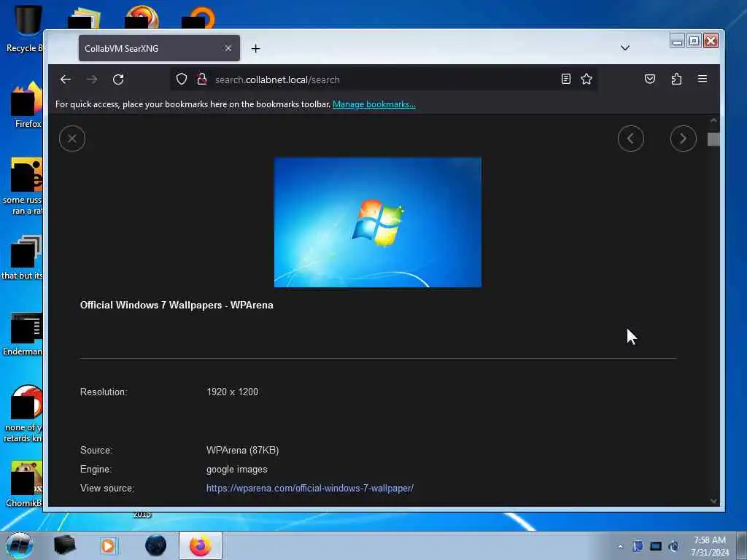
Task: Click the scrollbar up arrow
Action: tap(713, 120)
